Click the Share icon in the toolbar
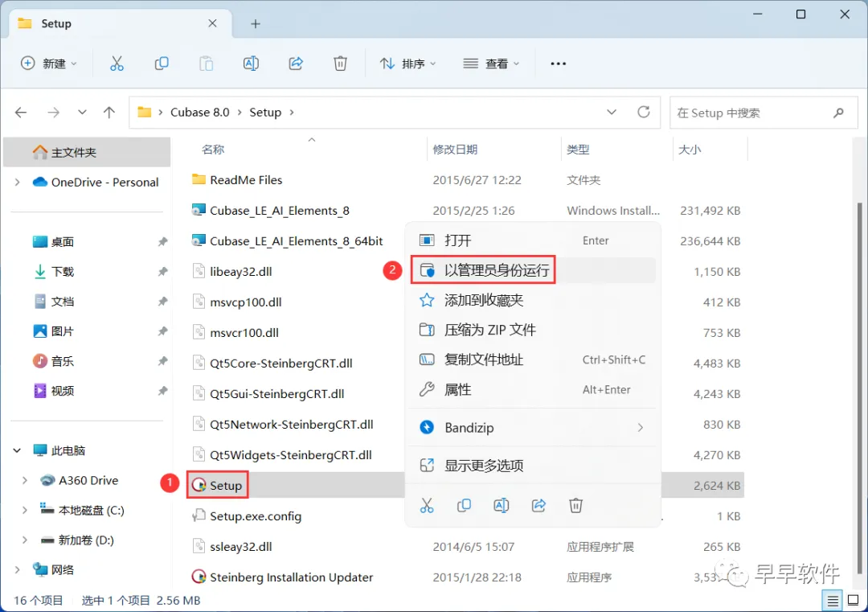Viewport: 868px width, 612px height. (x=296, y=64)
